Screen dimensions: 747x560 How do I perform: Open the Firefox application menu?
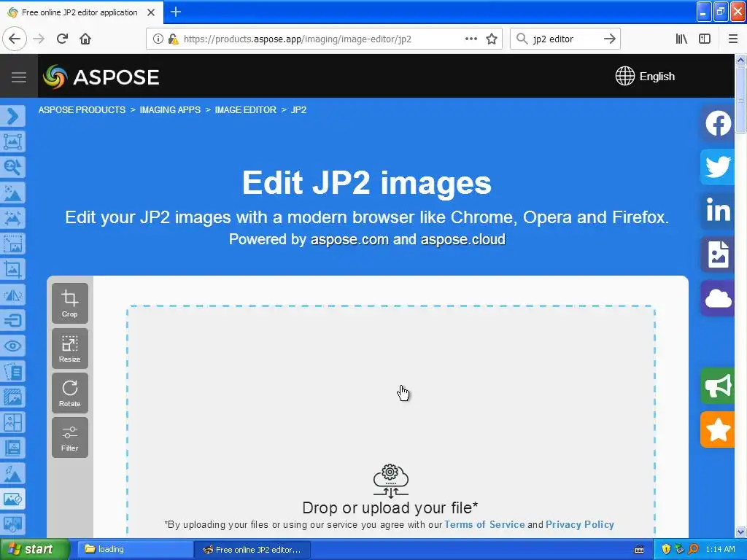[x=732, y=39]
